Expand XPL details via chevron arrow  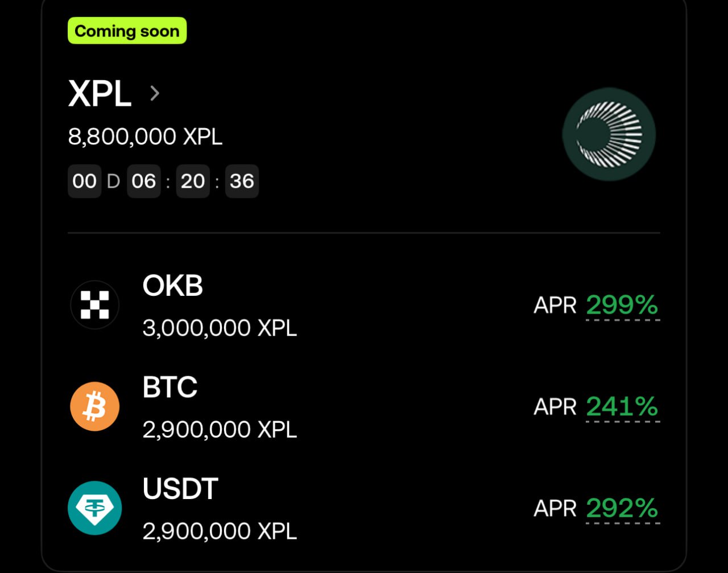(x=154, y=93)
